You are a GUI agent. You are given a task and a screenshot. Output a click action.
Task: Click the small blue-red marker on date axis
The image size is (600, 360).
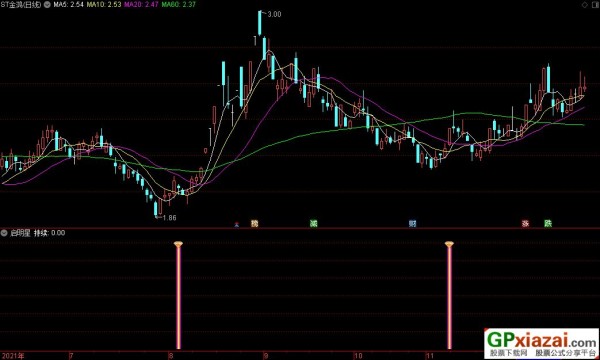(237, 225)
